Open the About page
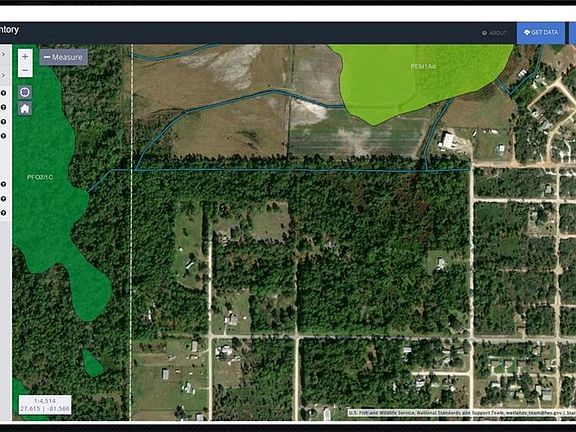Viewport: 576px width, 432px height. 494,33
